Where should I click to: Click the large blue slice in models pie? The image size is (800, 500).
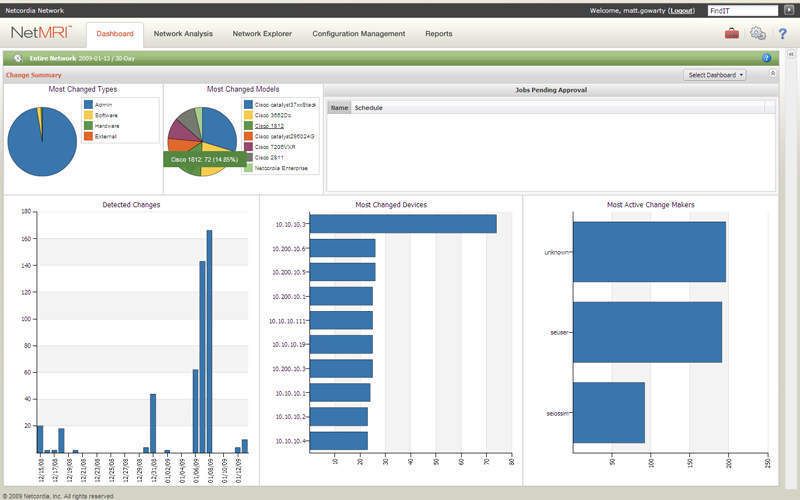click(219, 128)
